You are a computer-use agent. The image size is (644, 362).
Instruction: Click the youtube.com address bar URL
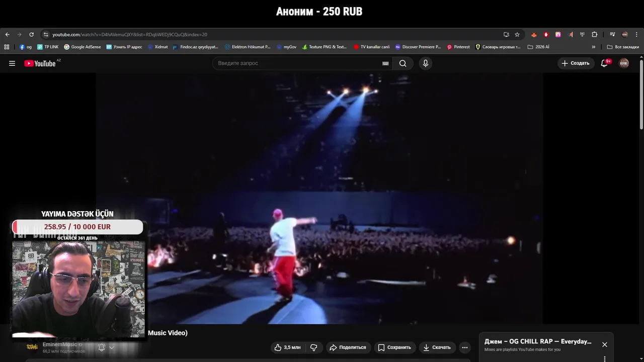pos(130,35)
